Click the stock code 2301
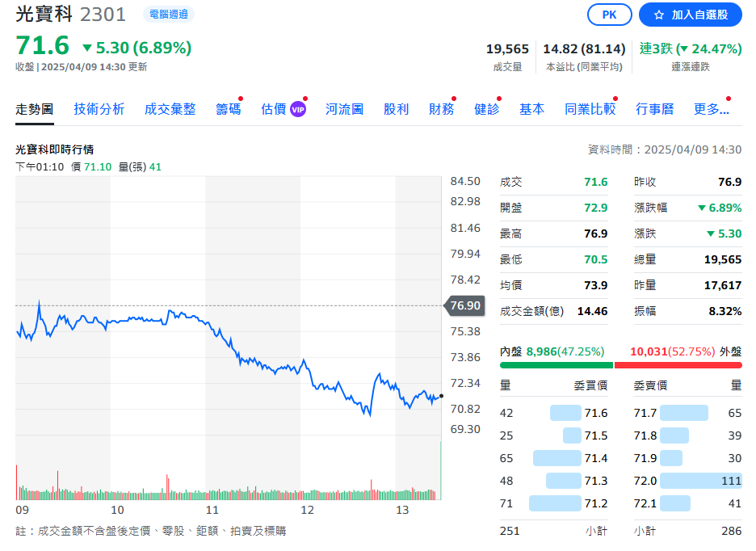The height and width of the screenshot is (551, 756). tap(103, 15)
